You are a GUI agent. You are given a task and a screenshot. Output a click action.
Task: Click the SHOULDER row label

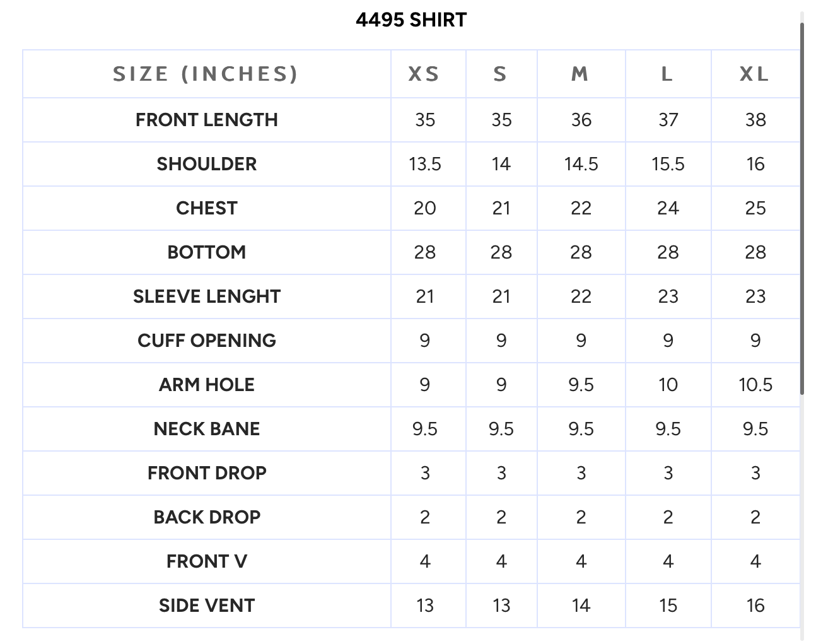pos(207,164)
